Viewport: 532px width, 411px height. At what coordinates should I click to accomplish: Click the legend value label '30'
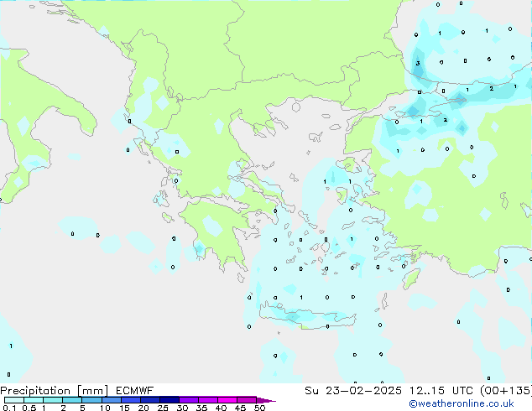tap(182, 408)
